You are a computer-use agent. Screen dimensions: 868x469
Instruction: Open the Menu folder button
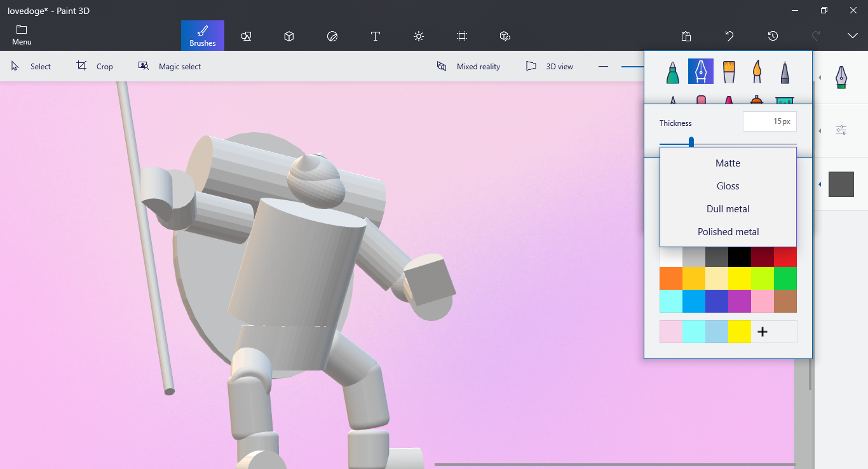(x=22, y=36)
